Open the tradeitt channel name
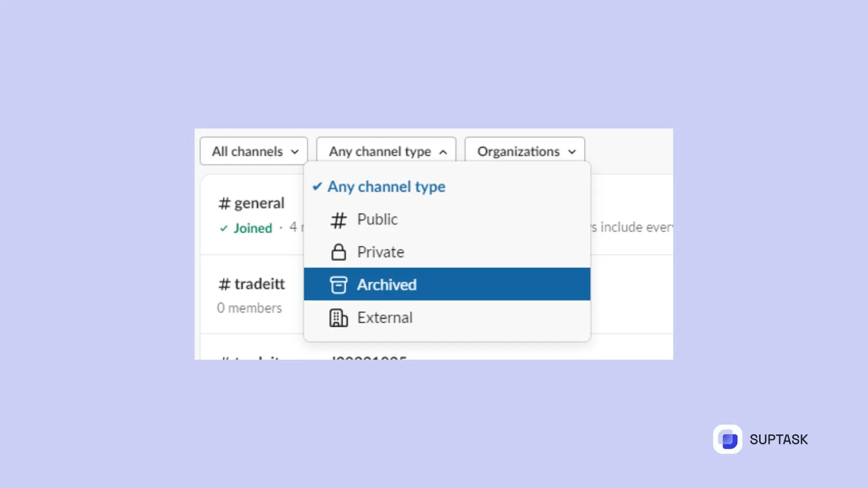The height and width of the screenshot is (488, 868). 259,284
